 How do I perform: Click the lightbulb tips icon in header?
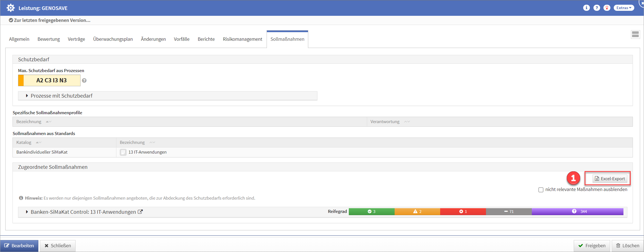coord(607,8)
